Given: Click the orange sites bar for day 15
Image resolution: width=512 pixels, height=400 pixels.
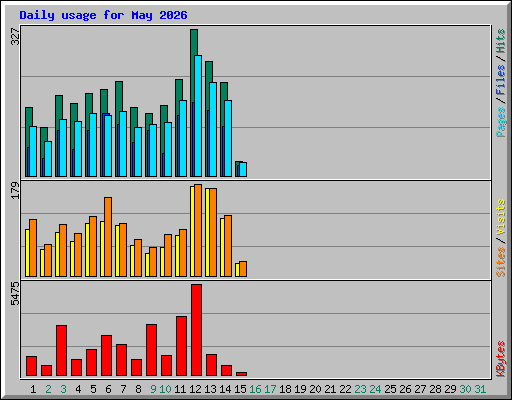Looking at the screenshot, I should point(243,269).
